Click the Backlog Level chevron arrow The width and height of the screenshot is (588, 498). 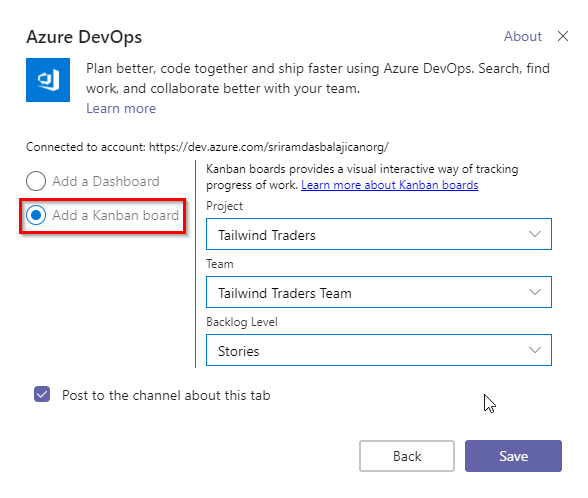pos(534,350)
